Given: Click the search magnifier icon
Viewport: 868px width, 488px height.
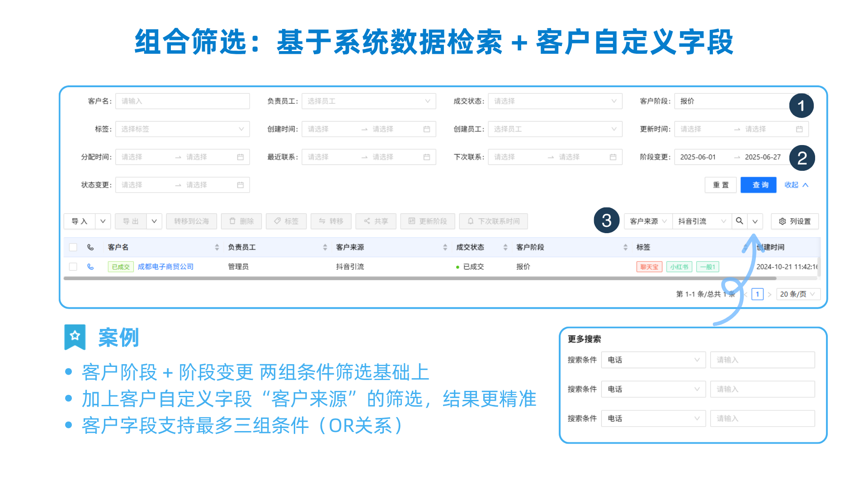Looking at the screenshot, I should coord(739,221).
